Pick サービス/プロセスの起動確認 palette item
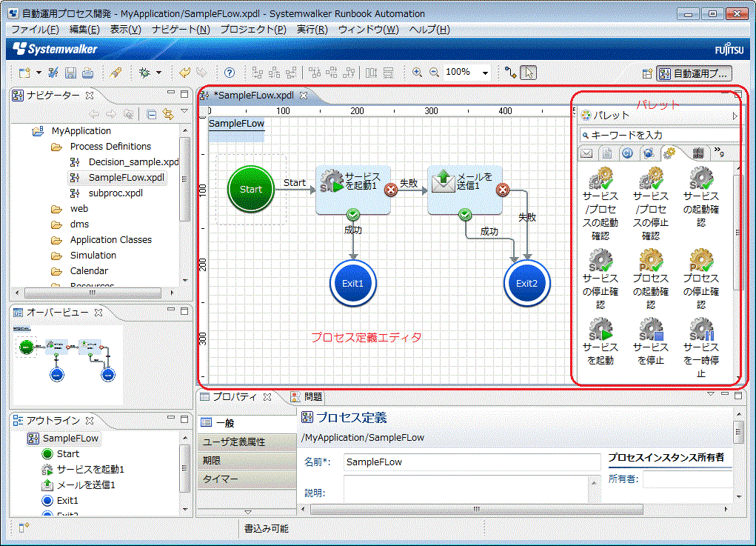This screenshot has width=756, height=546. point(601,204)
